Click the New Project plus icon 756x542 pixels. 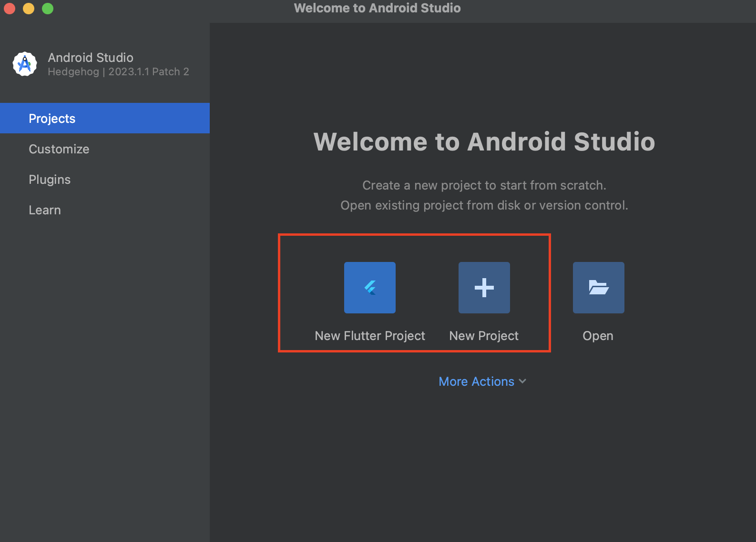[484, 288]
